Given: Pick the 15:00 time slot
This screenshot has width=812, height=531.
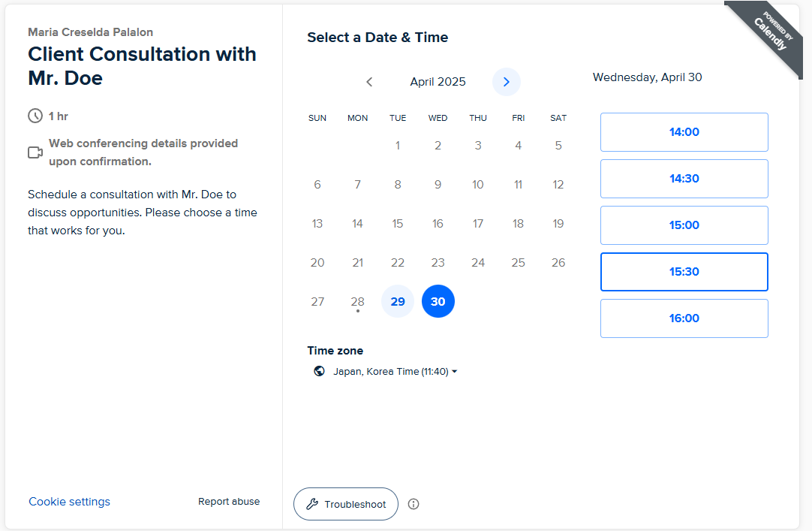Looking at the screenshot, I should pos(684,225).
